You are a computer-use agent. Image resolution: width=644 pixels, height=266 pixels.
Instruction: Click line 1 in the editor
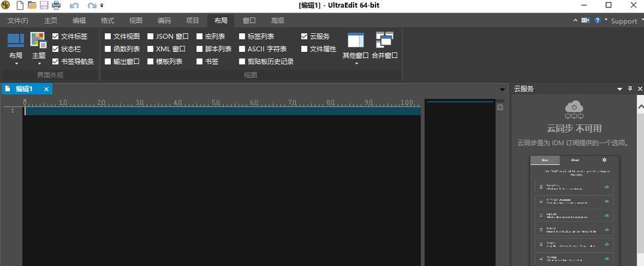[222, 111]
